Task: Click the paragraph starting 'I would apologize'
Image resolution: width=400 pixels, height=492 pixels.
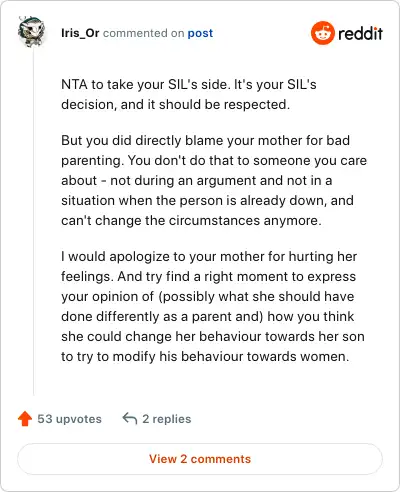Action: [213, 306]
